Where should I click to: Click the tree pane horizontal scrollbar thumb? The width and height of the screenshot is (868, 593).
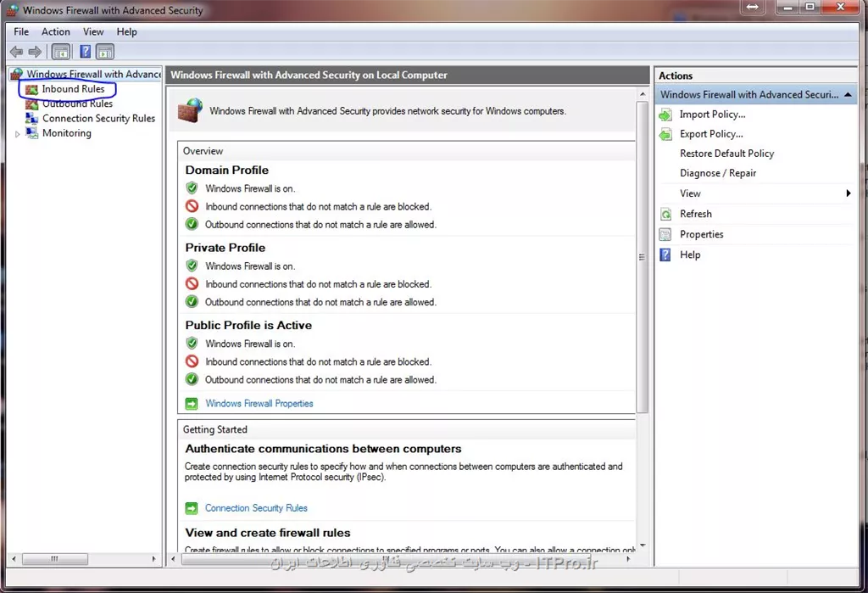(x=55, y=559)
